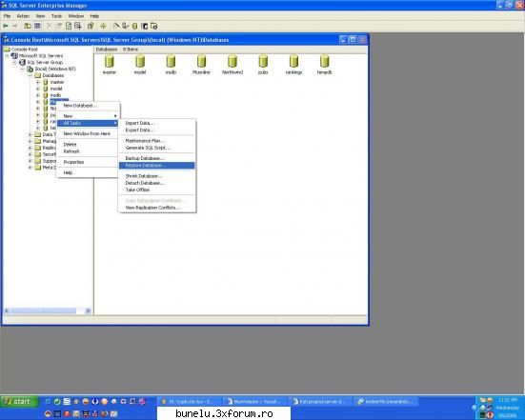Expand the msdb database tree node
The height and width of the screenshot is (420, 525).
38,95
